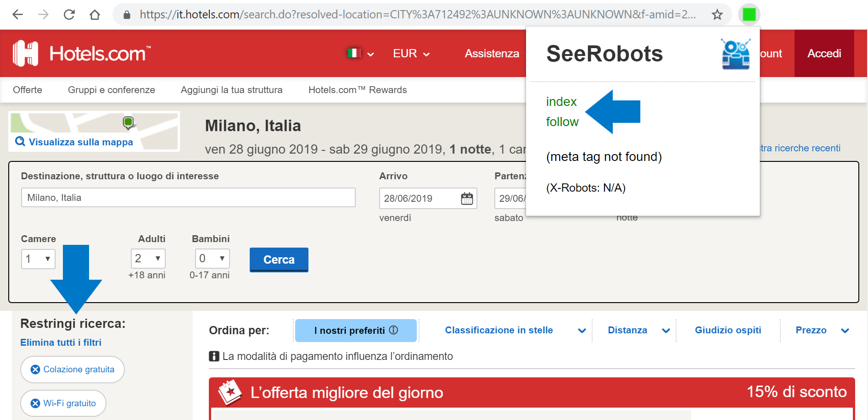868x420 pixels.
Task: Click the green 'follow' text in SeeRobots
Action: (562, 122)
